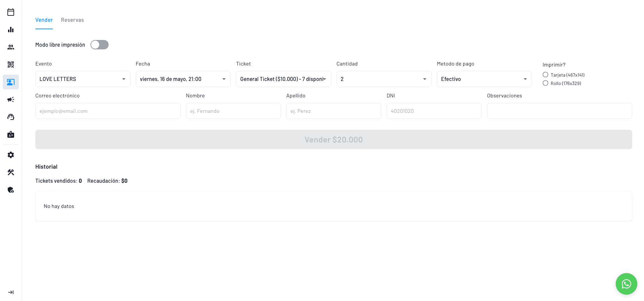Open the Fecha dropdown viernes 16 de mayo
The height and width of the screenshot is (301, 644).
[183, 79]
